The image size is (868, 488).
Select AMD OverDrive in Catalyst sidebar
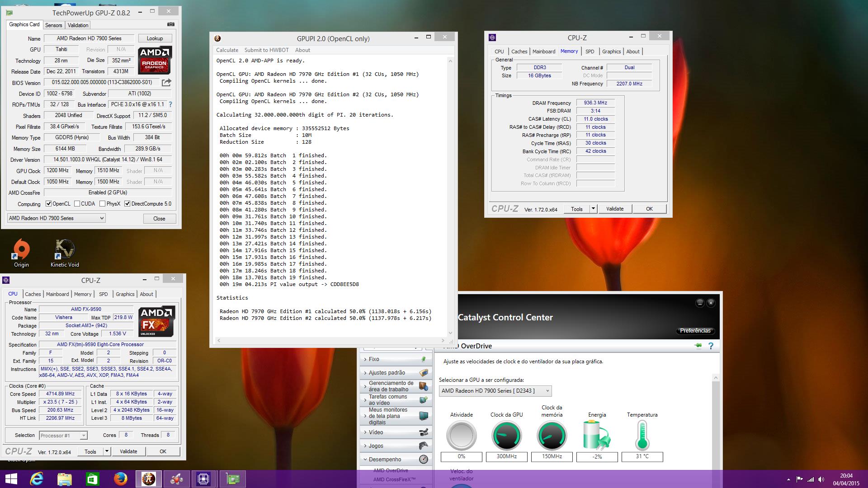[391, 470]
